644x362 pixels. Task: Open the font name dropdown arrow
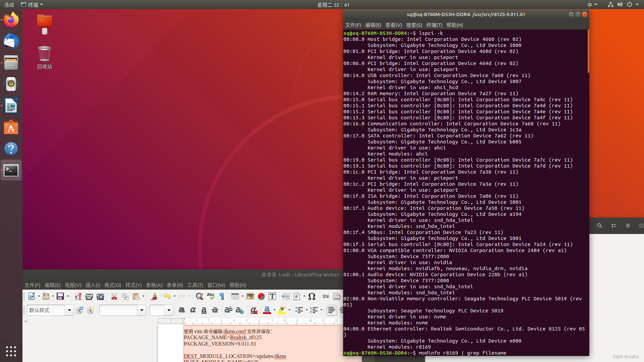click(142, 310)
